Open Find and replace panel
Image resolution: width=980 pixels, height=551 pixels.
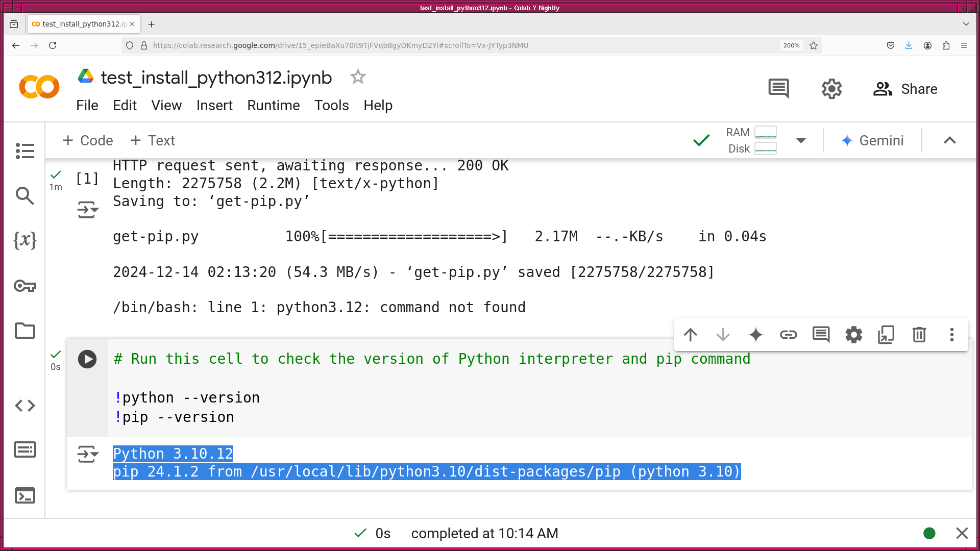click(x=24, y=195)
